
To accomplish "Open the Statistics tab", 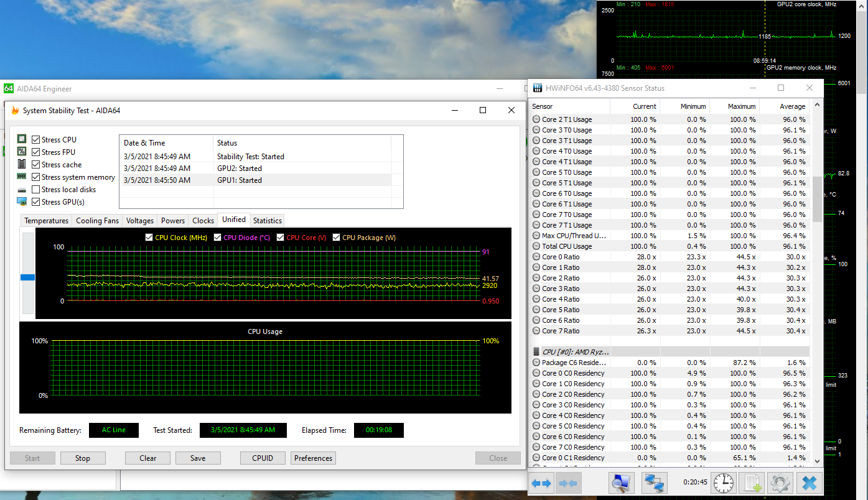I will 268,221.
